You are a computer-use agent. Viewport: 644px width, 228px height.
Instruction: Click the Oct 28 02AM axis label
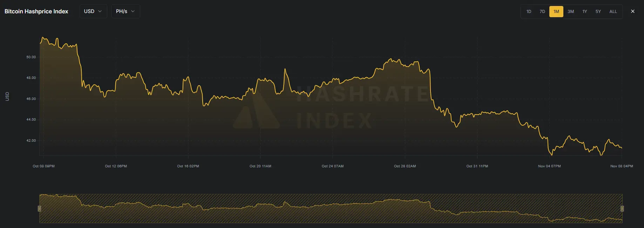click(405, 166)
